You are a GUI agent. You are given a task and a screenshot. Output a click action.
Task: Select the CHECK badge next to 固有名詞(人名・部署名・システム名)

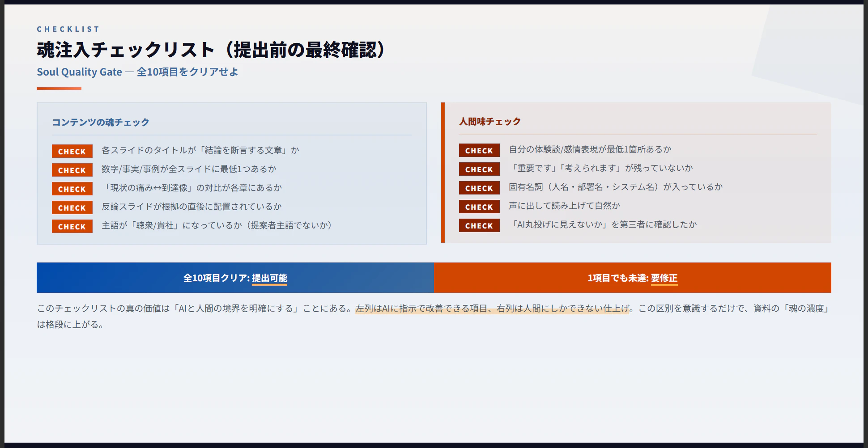[479, 188]
